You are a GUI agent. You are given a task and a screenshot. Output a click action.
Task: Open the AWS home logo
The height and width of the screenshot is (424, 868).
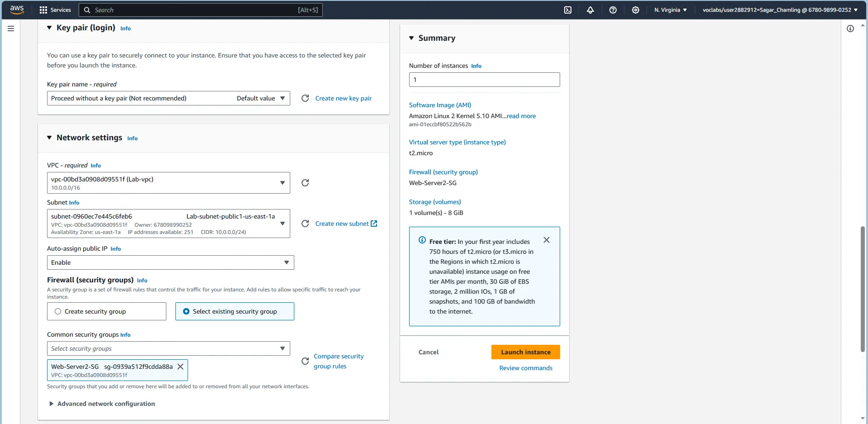click(17, 10)
